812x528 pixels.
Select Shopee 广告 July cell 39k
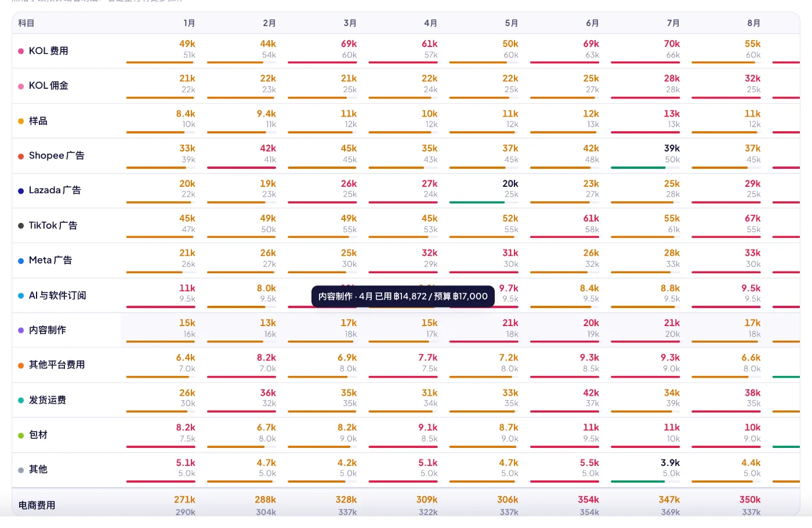tap(672, 149)
